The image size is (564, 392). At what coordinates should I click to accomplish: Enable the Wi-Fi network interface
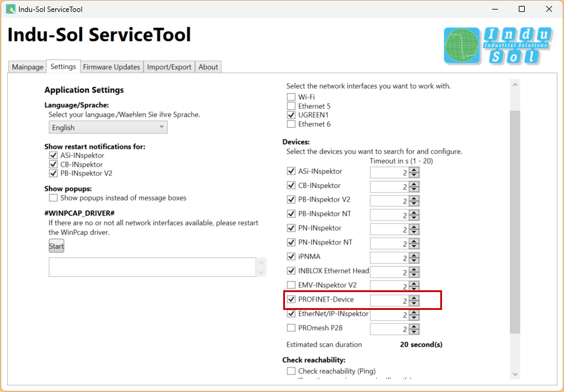pyautogui.click(x=291, y=97)
